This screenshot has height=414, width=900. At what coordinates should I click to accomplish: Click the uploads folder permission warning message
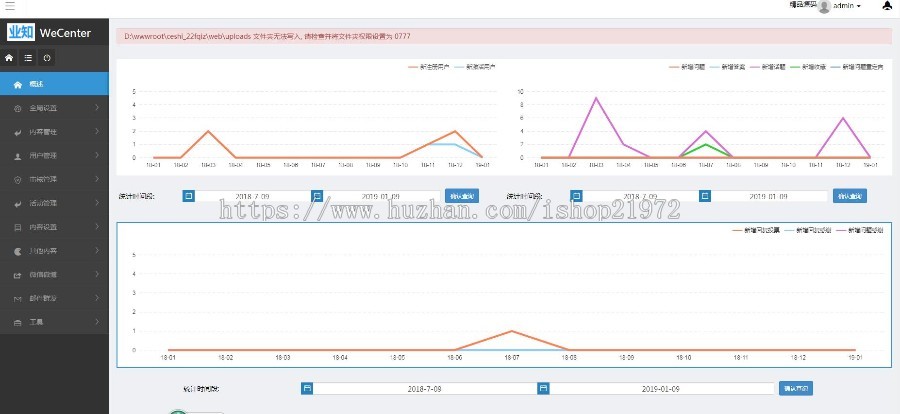504,36
